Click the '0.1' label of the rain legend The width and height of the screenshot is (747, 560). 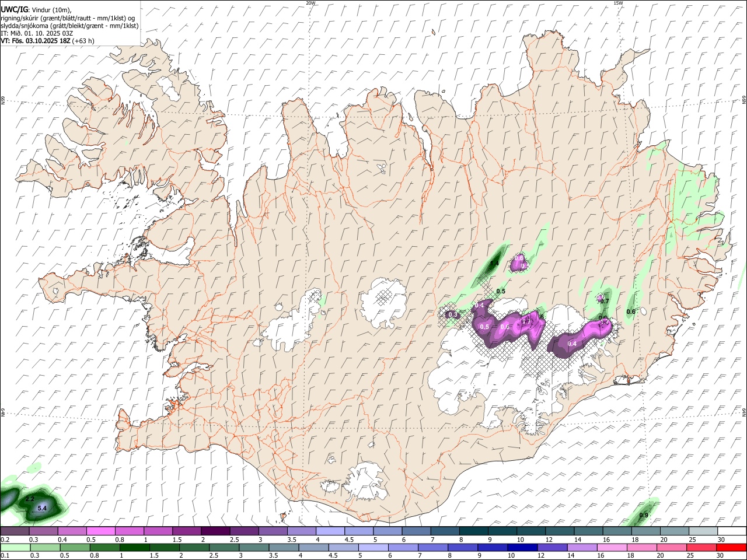(4, 556)
